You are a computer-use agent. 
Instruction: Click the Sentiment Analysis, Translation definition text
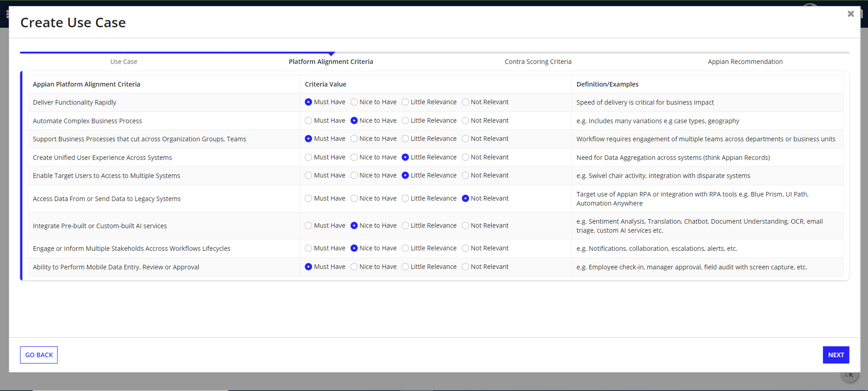pyautogui.click(x=700, y=226)
